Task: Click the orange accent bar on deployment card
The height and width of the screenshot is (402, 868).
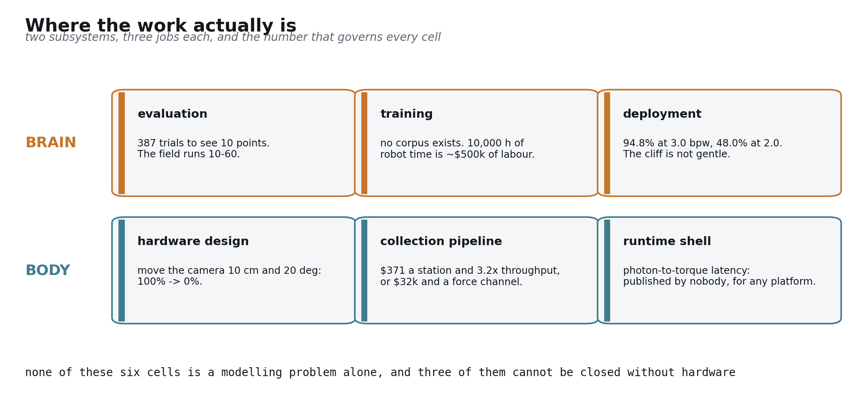Action: pyautogui.click(x=607, y=143)
